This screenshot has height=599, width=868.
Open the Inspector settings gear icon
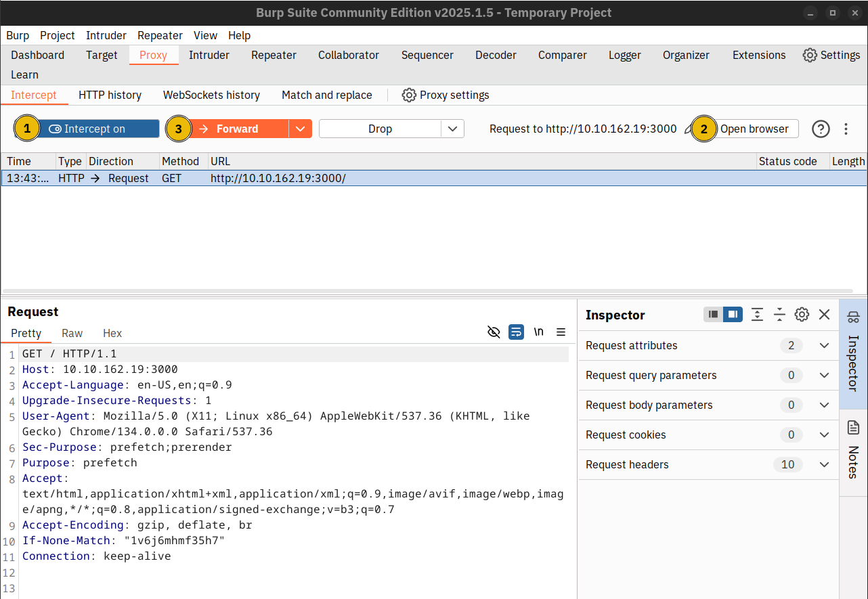tap(802, 314)
